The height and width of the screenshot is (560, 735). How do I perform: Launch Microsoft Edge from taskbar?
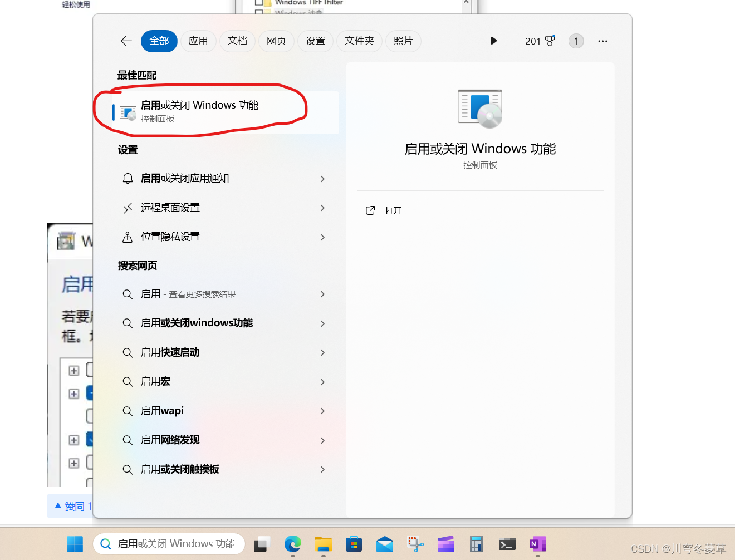pyautogui.click(x=293, y=544)
